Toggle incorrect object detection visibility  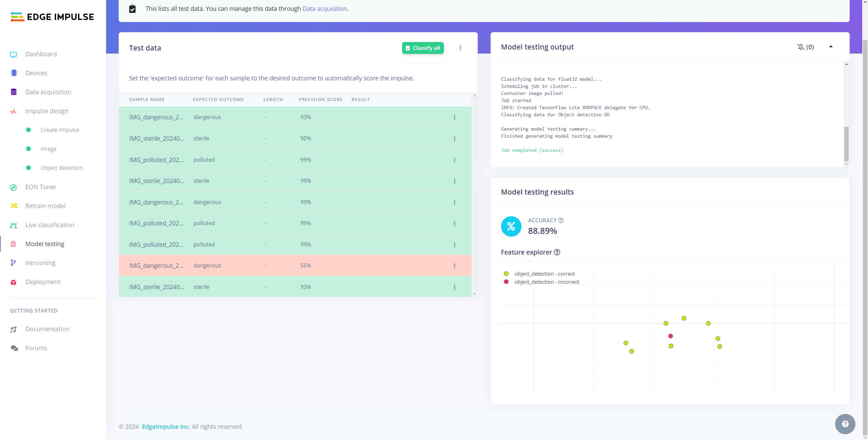click(x=508, y=282)
